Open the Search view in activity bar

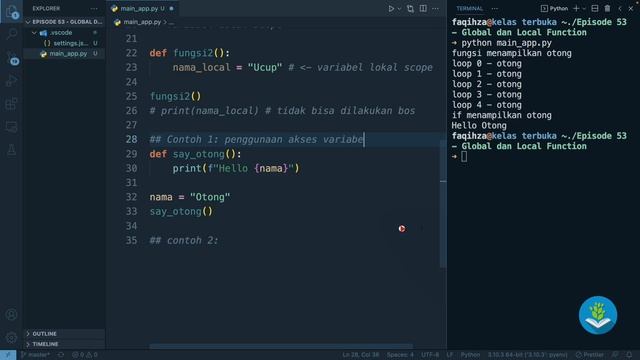point(11,34)
